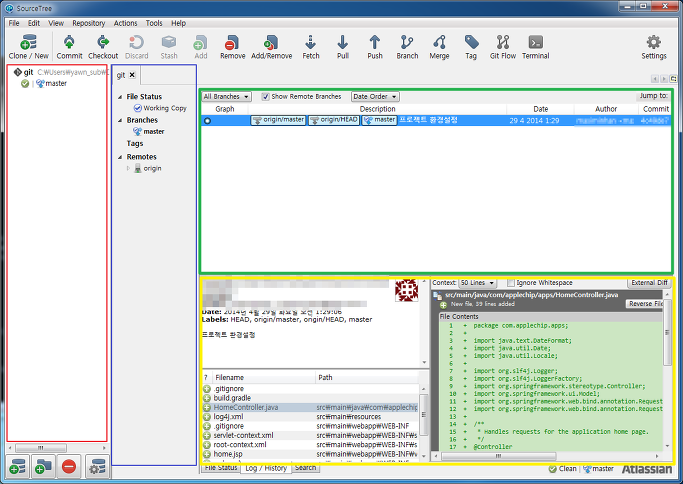Collapse the Remotes section
This screenshot has height=484, width=683.
[120, 157]
